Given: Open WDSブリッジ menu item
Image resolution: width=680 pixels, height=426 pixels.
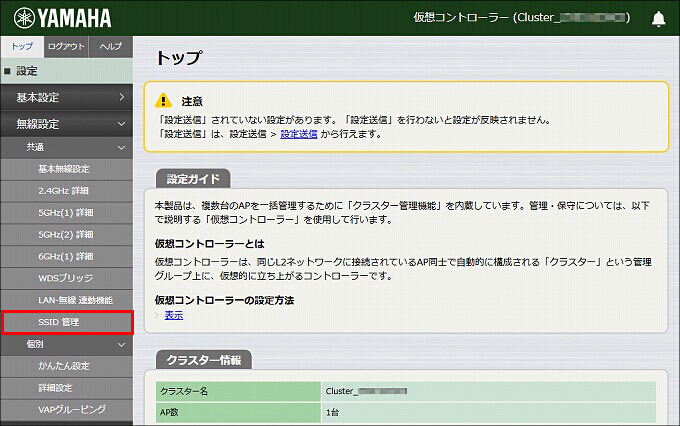Looking at the screenshot, I should [67, 279].
